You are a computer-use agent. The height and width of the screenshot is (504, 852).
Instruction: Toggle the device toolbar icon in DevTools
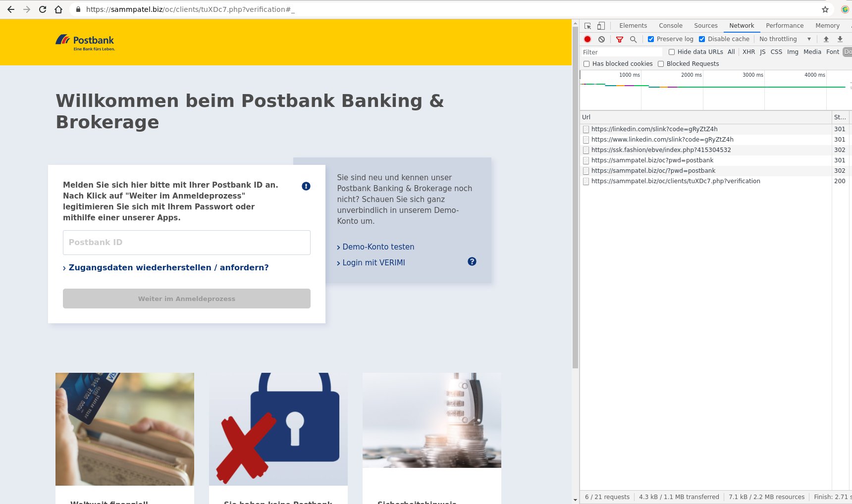[601, 26]
